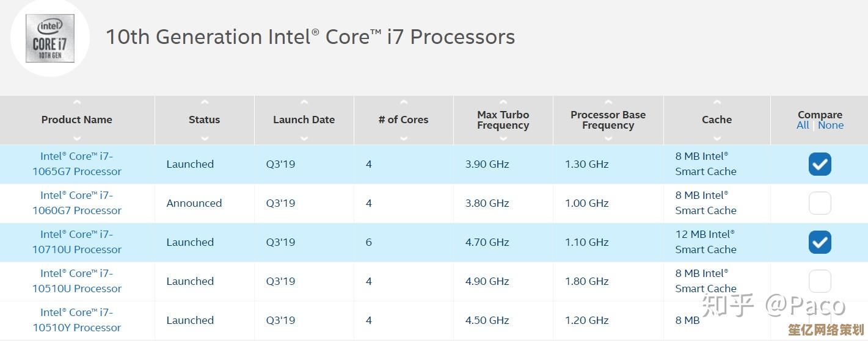Sort descending by Status down arrow
Screen dimensions: 868x341
click(205, 138)
